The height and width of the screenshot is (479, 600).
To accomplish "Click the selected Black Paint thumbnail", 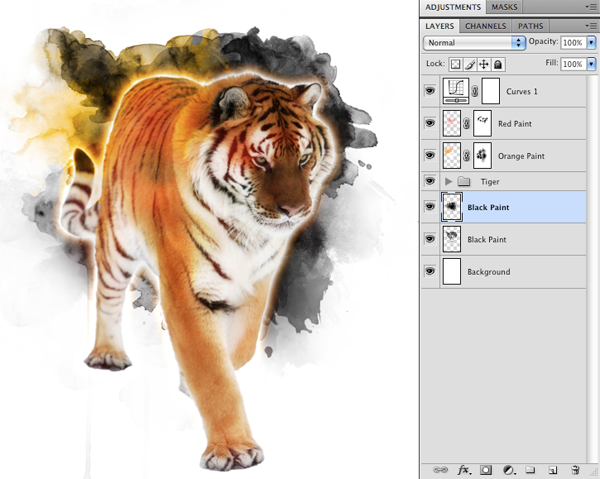I will tap(452, 207).
